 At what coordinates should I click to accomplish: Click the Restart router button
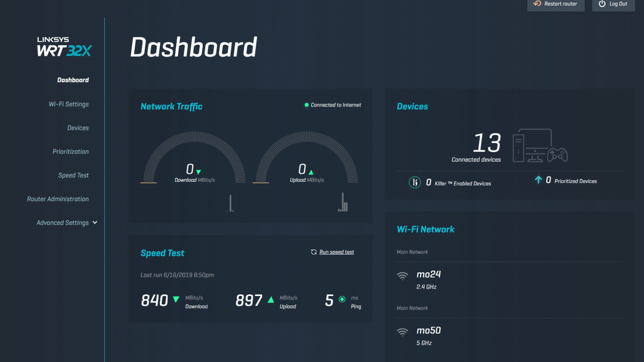click(x=556, y=4)
